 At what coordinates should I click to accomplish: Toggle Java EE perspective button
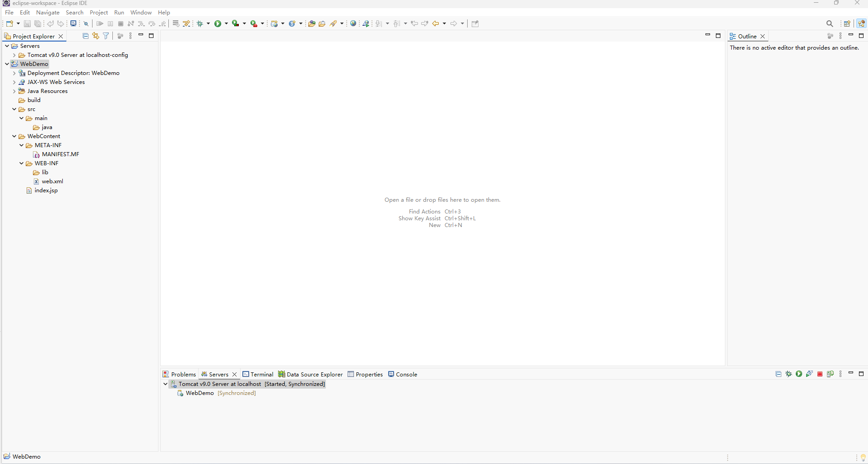(861, 23)
